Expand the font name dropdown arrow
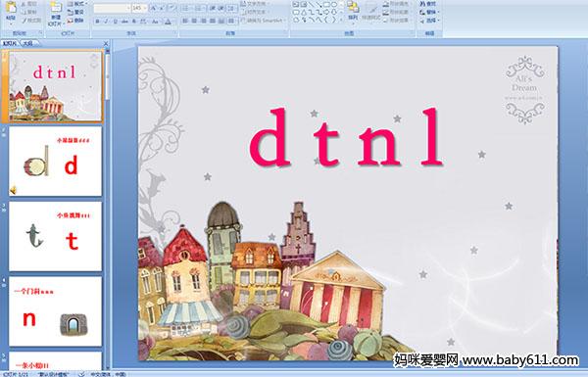The image size is (588, 377). [128, 8]
